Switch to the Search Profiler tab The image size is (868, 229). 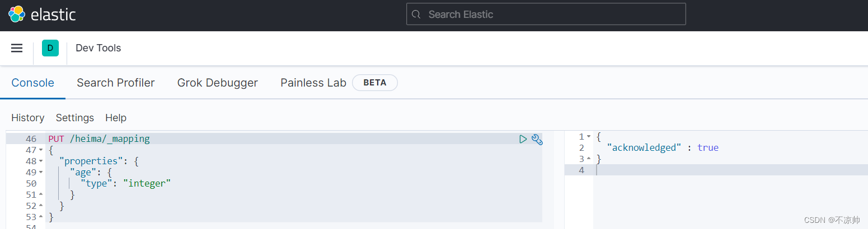click(x=116, y=83)
